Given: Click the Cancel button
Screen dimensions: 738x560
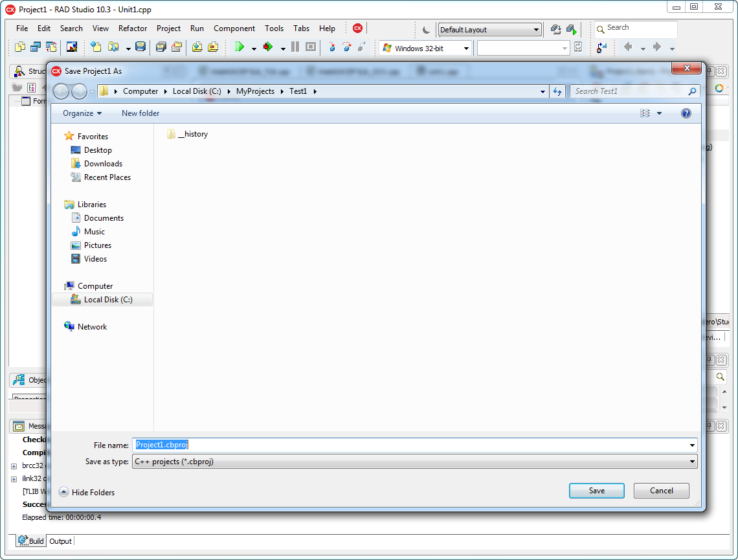Looking at the screenshot, I should (x=661, y=491).
